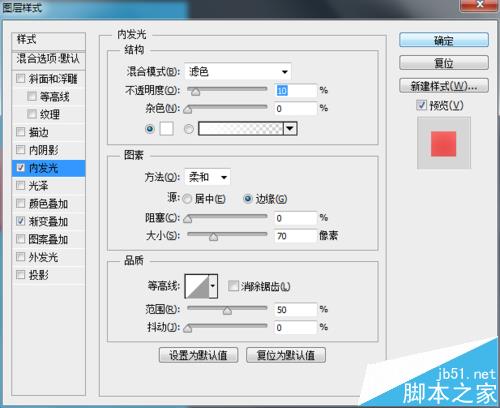
Task: Click the red style preview thumbnail
Action: tap(443, 144)
